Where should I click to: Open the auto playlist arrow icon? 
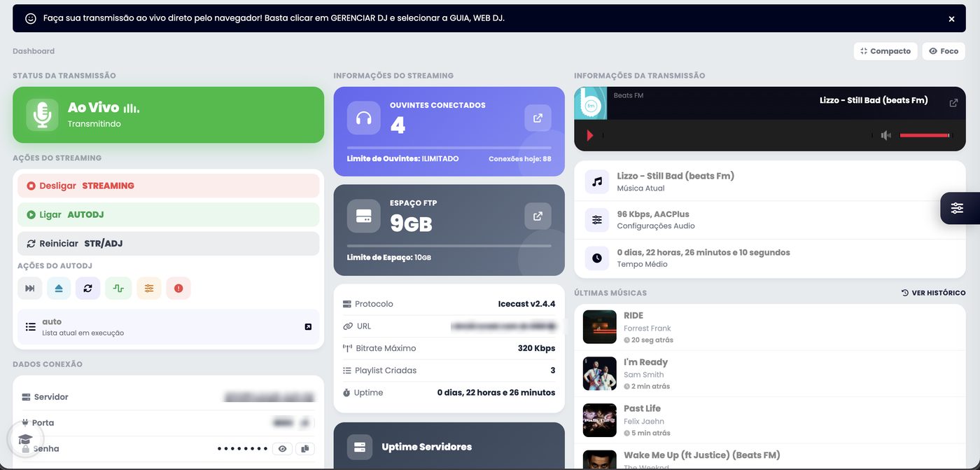coord(308,327)
